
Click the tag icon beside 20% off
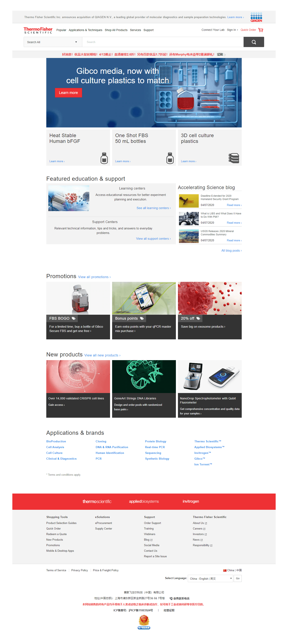pyautogui.click(x=198, y=318)
